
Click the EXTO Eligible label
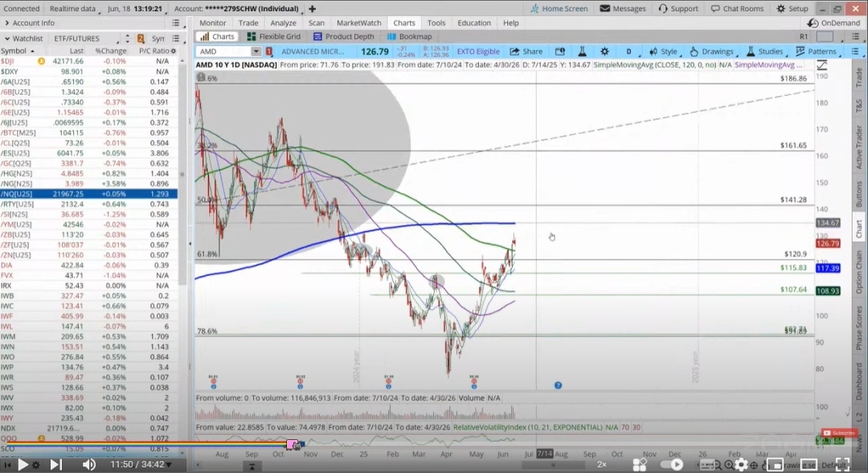tap(477, 51)
